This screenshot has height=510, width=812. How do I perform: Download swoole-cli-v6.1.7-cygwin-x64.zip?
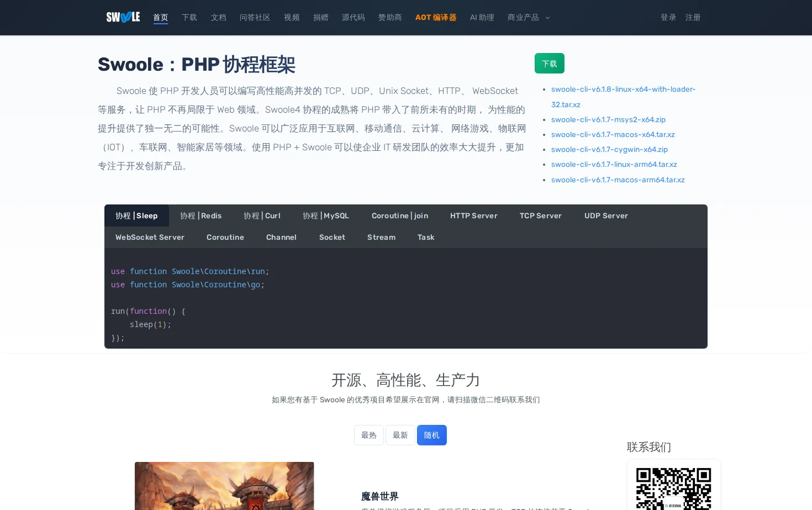tap(609, 149)
